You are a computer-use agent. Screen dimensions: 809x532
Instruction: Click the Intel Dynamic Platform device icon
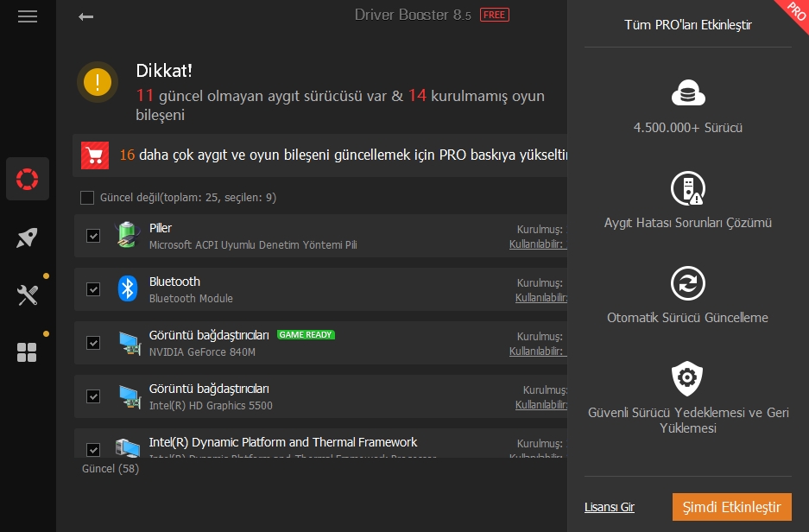point(128,447)
